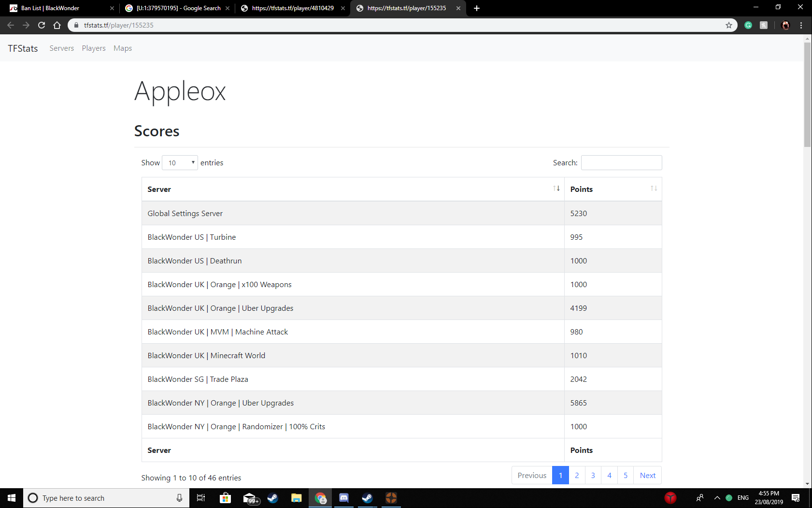Screen dimensions: 812x508
Task: Select BlackWonder UK | Minecraft World
Action: tap(206, 356)
